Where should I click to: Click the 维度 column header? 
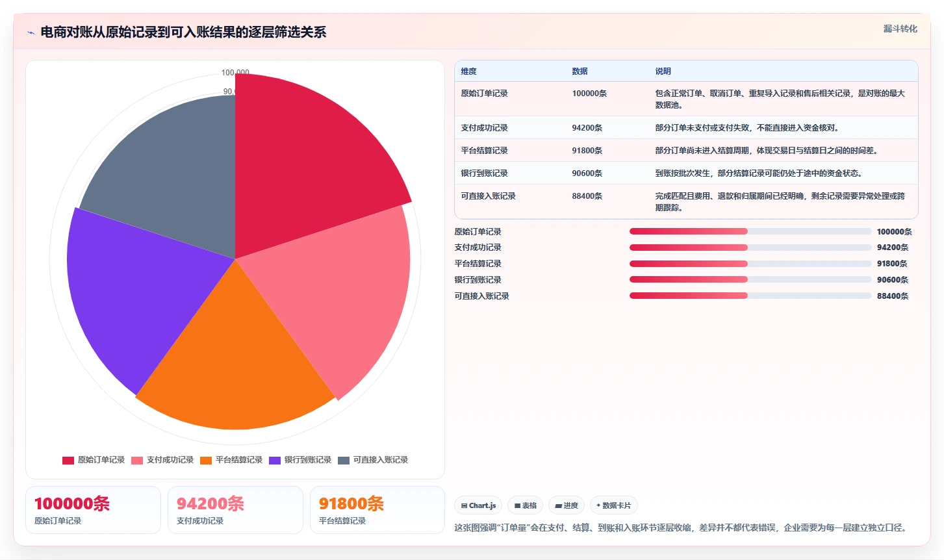(x=468, y=71)
